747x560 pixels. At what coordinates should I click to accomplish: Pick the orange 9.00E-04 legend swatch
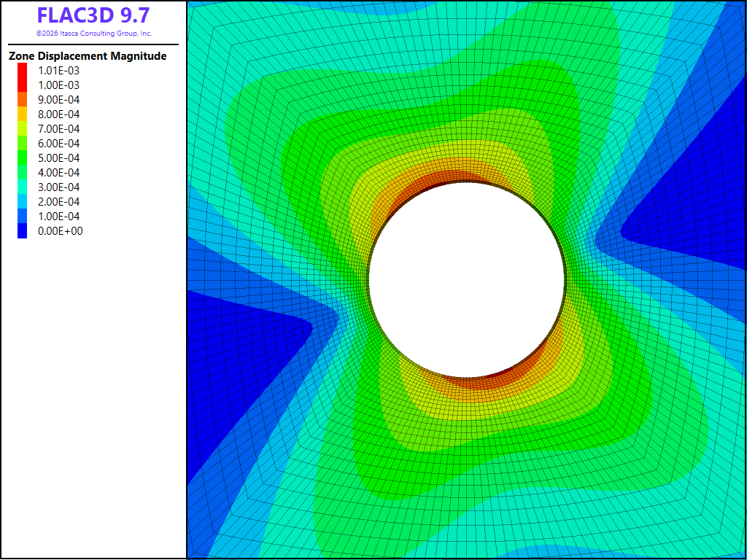point(23,99)
